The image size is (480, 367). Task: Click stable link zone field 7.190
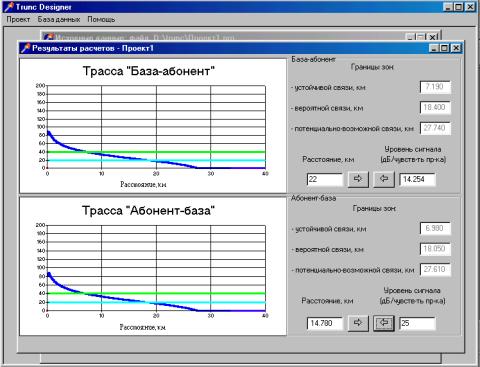point(435,87)
